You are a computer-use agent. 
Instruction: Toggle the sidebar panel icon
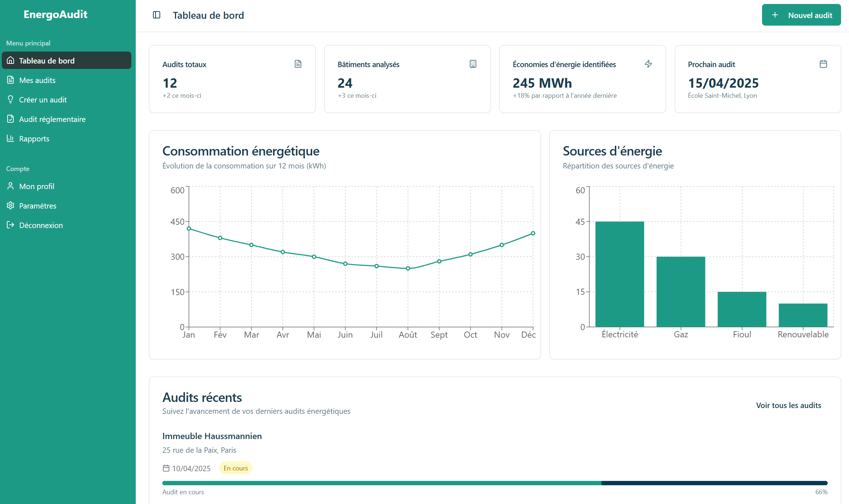(x=157, y=15)
